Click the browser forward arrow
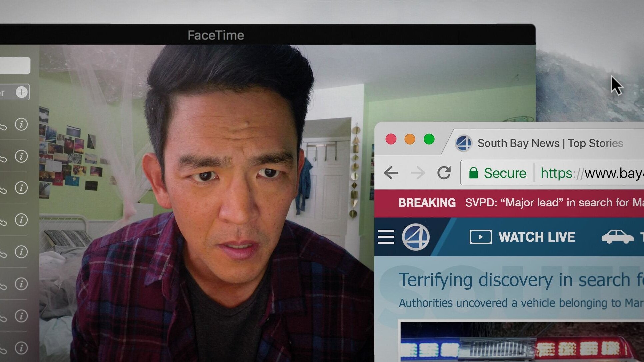This screenshot has width=644, height=362. click(x=418, y=173)
